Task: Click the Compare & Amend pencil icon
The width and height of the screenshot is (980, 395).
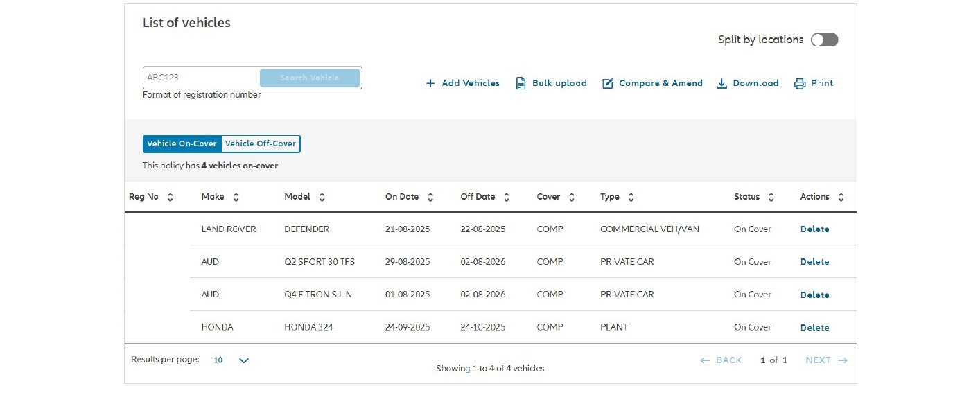Action: pos(608,83)
